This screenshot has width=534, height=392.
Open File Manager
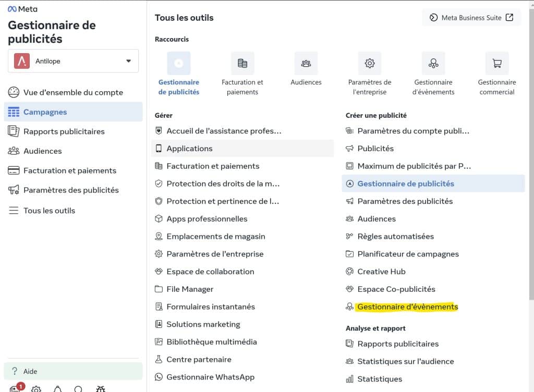[x=242, y=289]
